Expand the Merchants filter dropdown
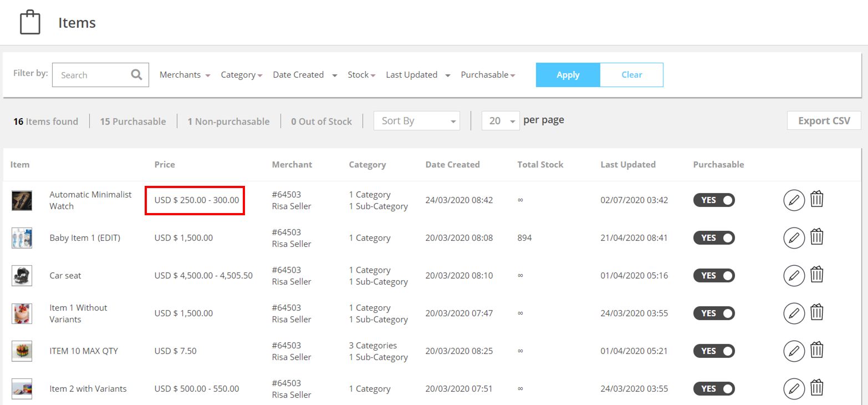This screenshot has height=405, width=868. tap(185, 75)
